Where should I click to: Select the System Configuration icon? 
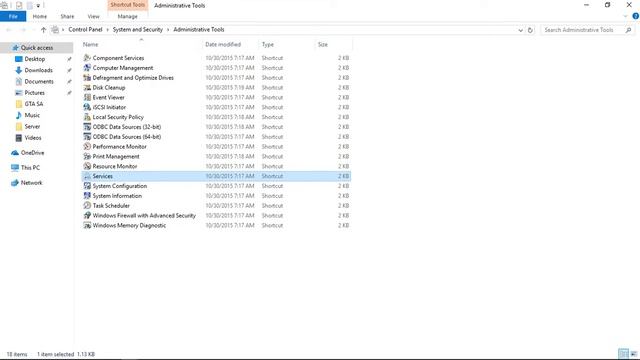click(87, 186)
